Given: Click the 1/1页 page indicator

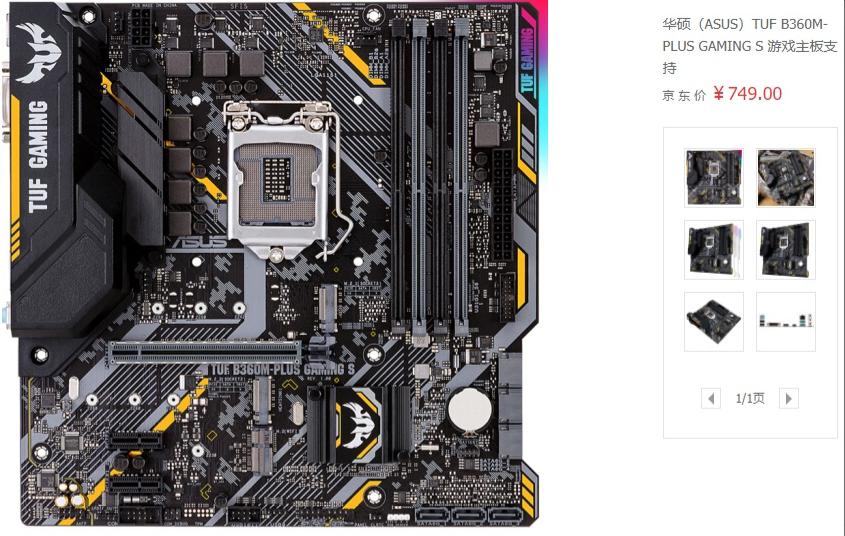Looking at the screenshot, I should click(750, 399).
